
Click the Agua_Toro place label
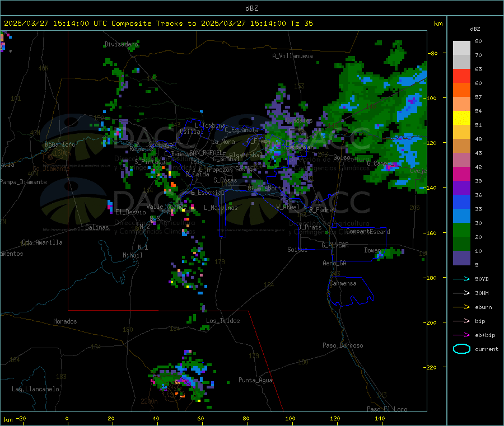60,144
